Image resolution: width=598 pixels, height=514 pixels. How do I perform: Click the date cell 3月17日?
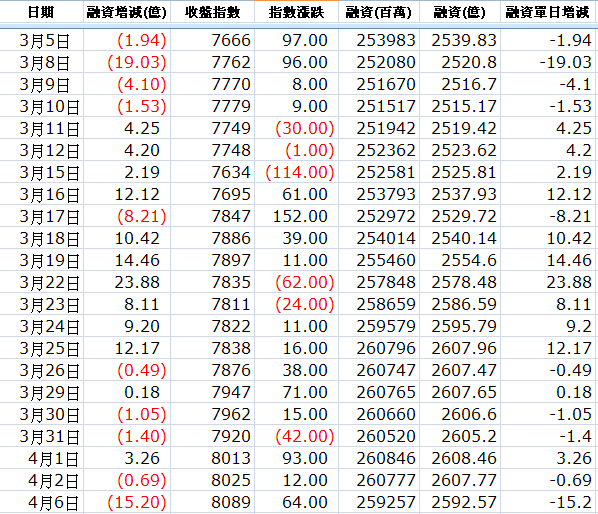point(41,216)
